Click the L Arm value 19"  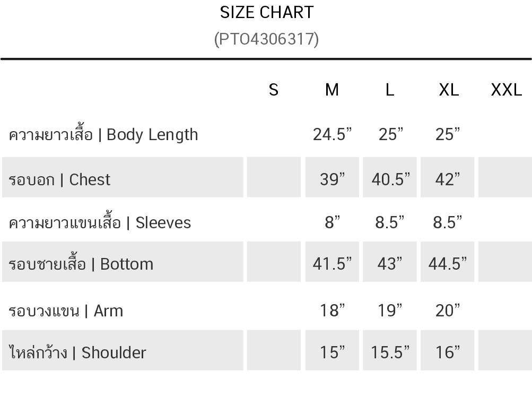tap(390, 311)
